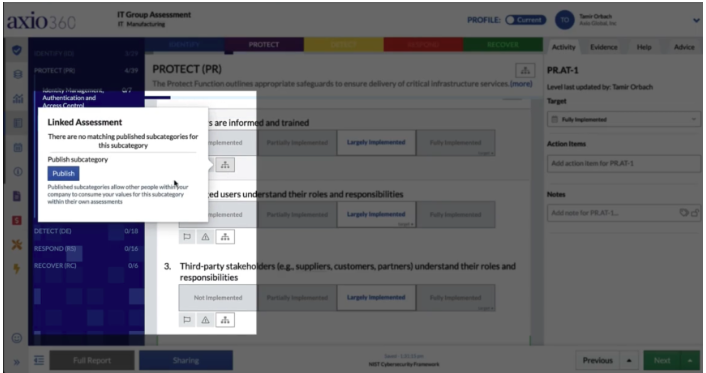
Task: Switch to the yellow DETECT function tab
Action: pos(344,45)
